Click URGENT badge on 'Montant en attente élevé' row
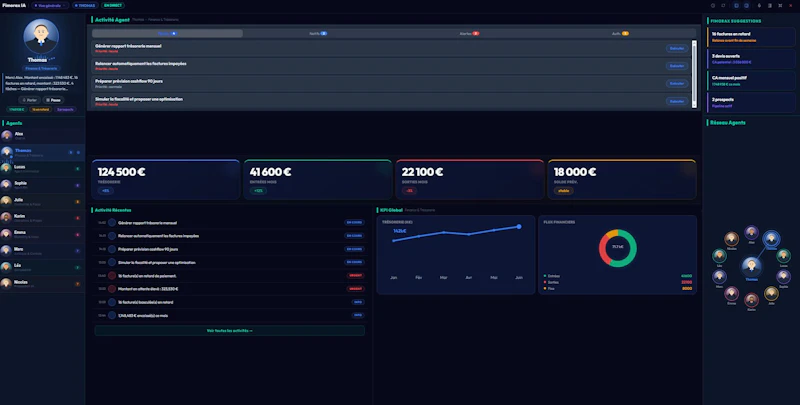 point(355,289)
